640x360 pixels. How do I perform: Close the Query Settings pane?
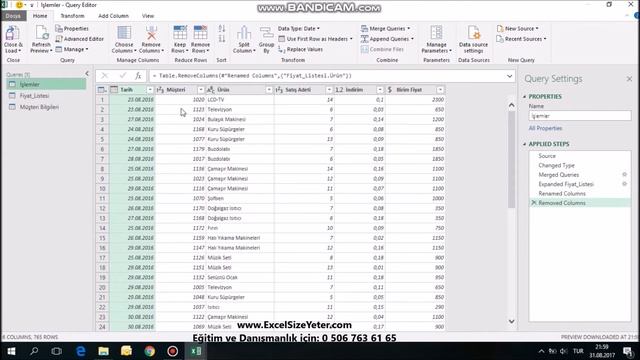pyautogui.click(x=629, y=79)
